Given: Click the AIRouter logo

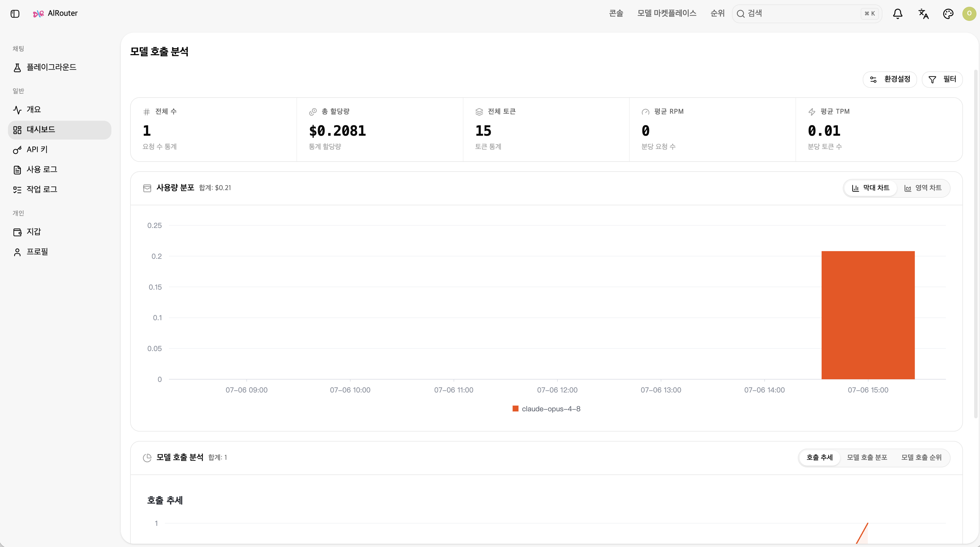Looking at the screenshot, I should [x=55, y=13].
